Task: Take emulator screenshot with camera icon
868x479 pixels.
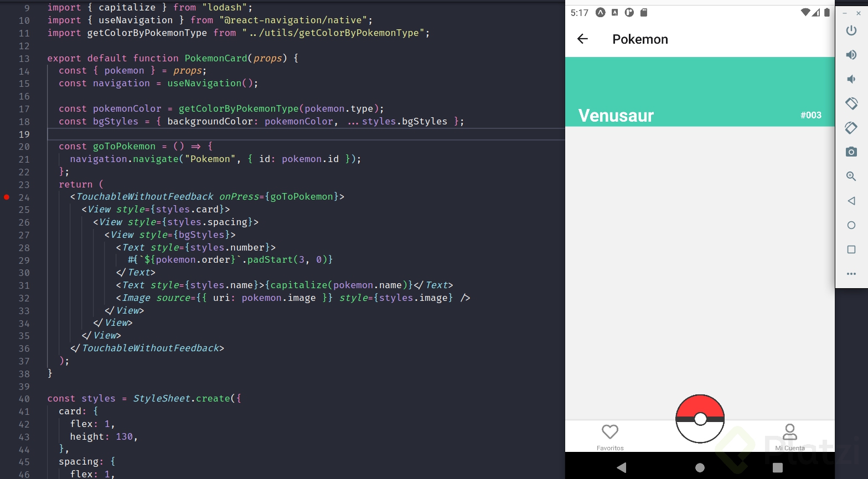Action: (851, 152)
